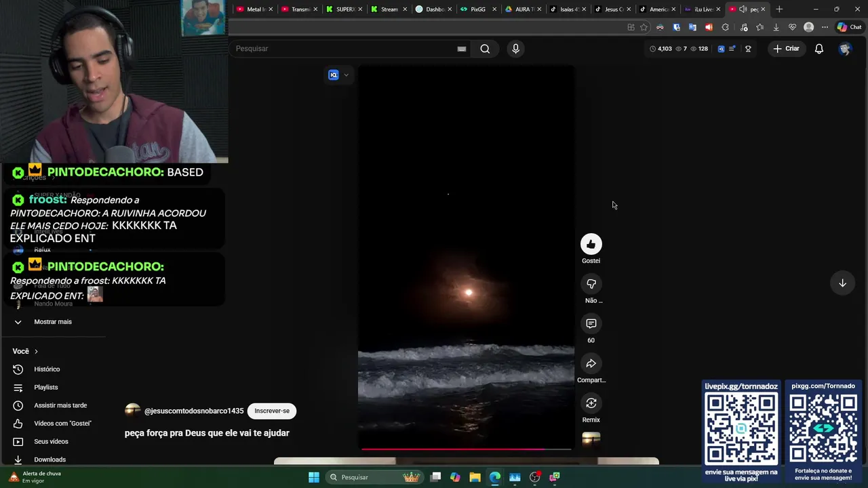The width and height of the screenshot is (868, 488).
Task: Open browser downloads arrow icon
Action: click(x=776, y=27)
